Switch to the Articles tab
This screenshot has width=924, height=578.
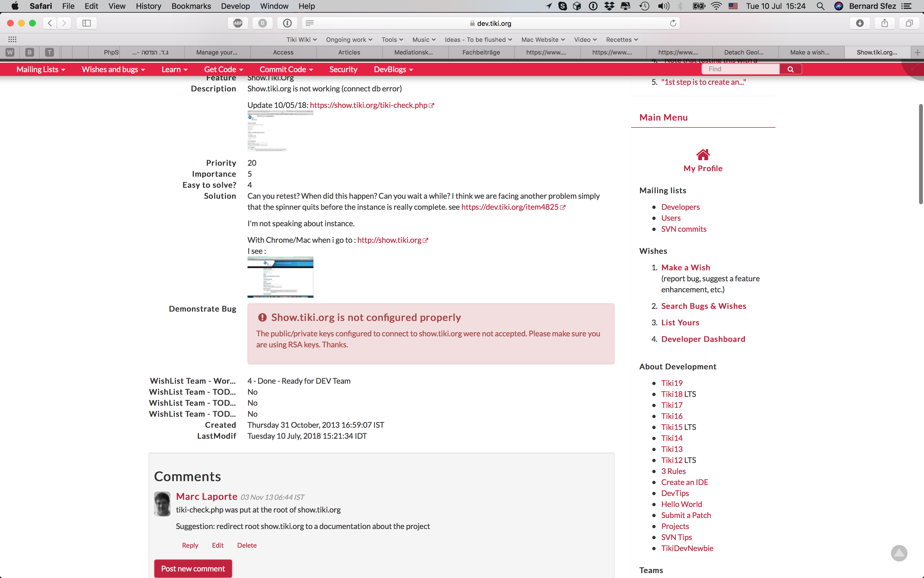click(349, 52)
